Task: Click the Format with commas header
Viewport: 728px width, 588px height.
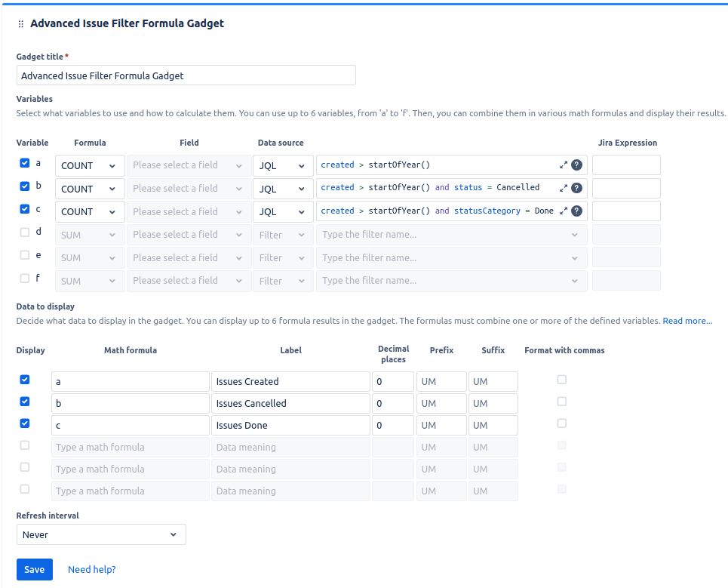Action: point(564,350)
